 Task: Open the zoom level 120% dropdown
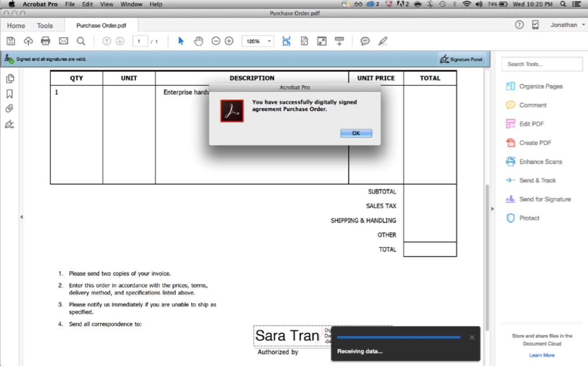(x=258, y=41)
